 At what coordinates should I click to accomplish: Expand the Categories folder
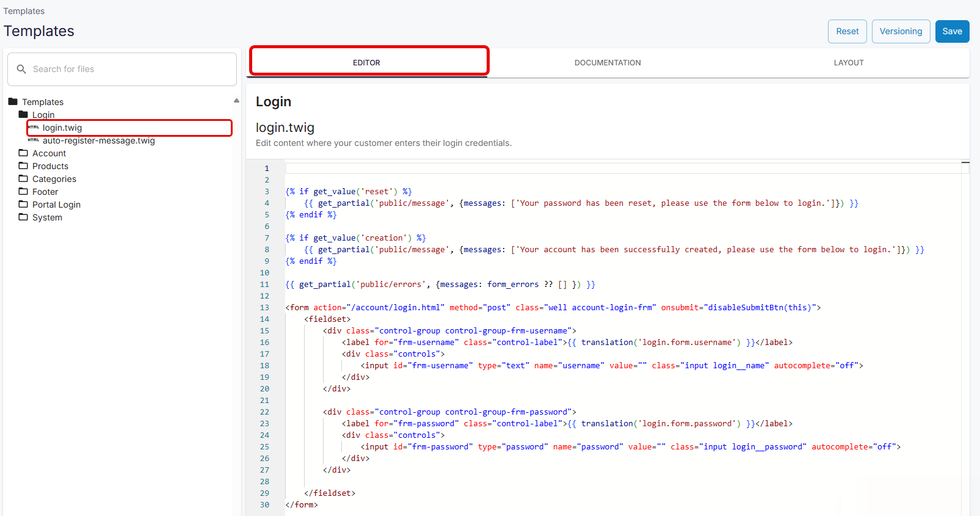pyautogui.click(x=54, y=179)
